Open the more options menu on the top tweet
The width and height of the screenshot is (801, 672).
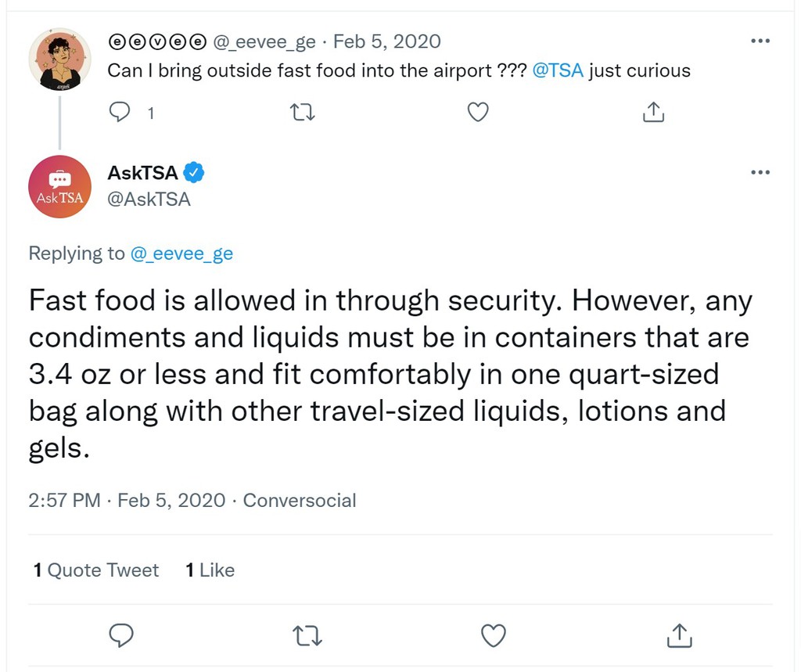point(760,41)
